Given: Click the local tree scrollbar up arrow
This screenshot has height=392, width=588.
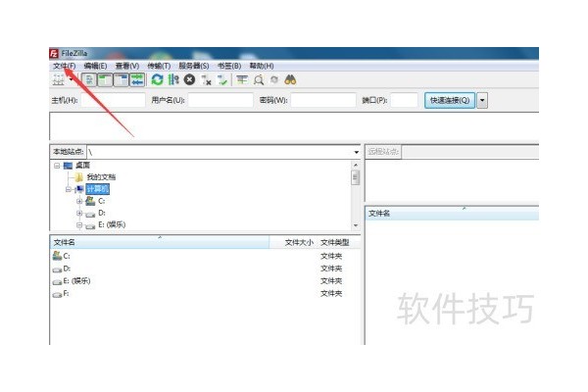Looking at the screenshot, I should [x=356, y=165].
